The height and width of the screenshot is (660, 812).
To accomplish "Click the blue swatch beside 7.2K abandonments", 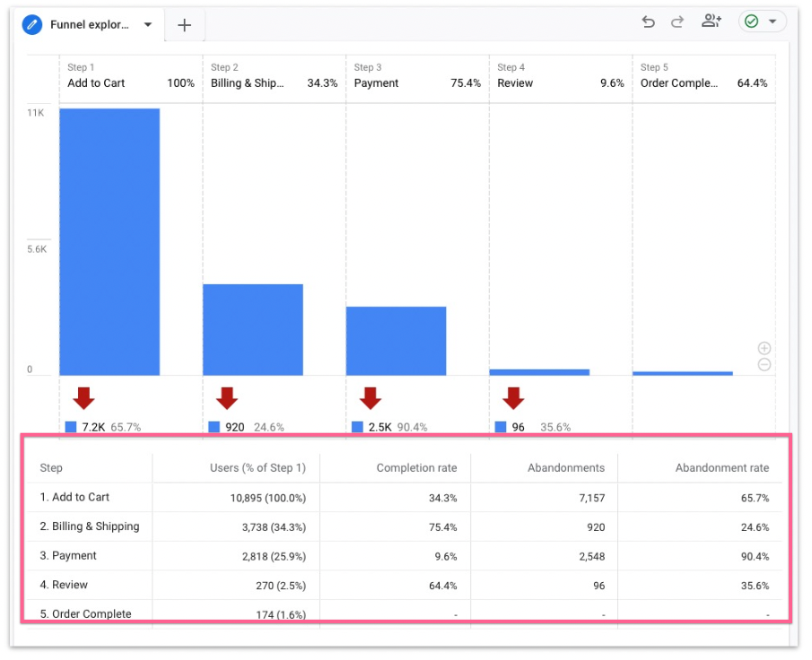I will (x=71, y=428).
